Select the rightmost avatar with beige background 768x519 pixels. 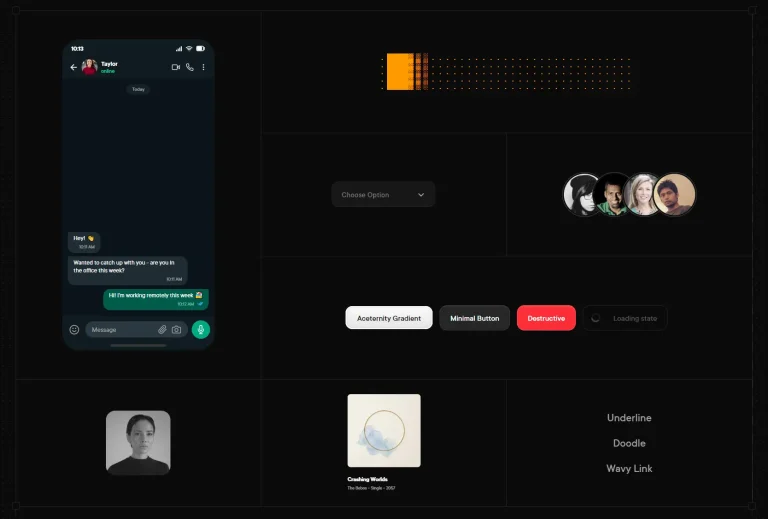pyautogui.click(x=674, y=194)
